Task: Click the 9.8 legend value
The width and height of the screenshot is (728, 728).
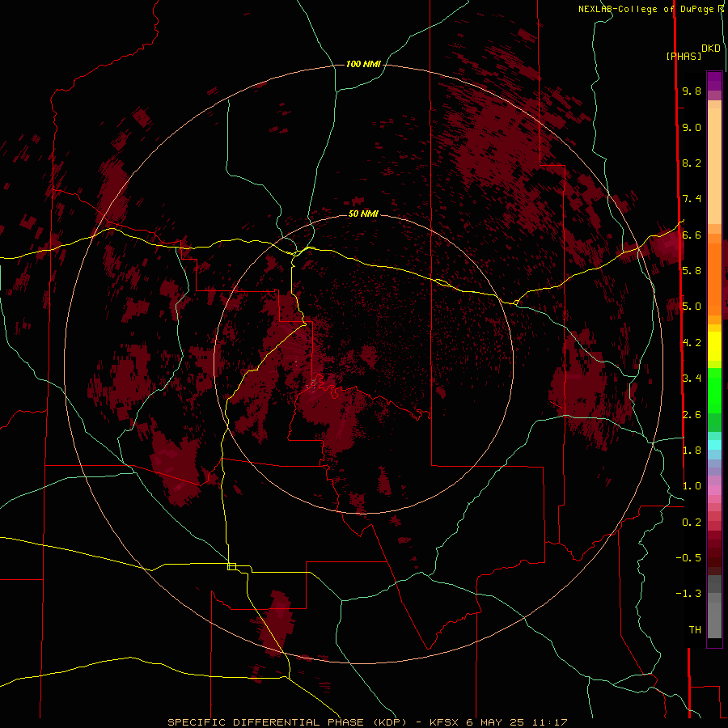Action: pyautogui.click(x=692, y=91)
